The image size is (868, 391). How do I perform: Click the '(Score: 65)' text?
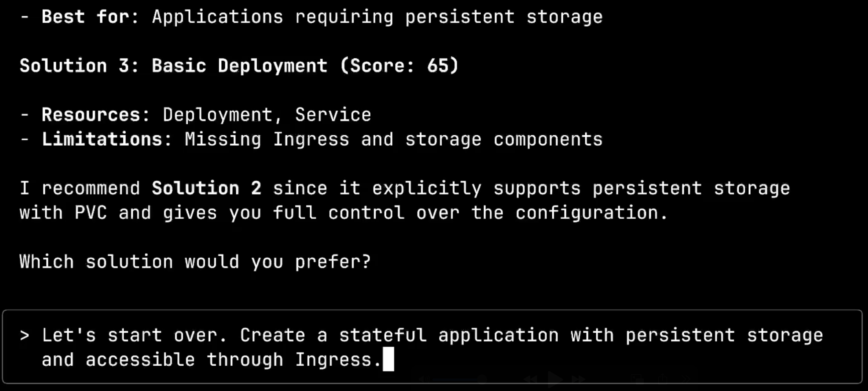point(399,65)
